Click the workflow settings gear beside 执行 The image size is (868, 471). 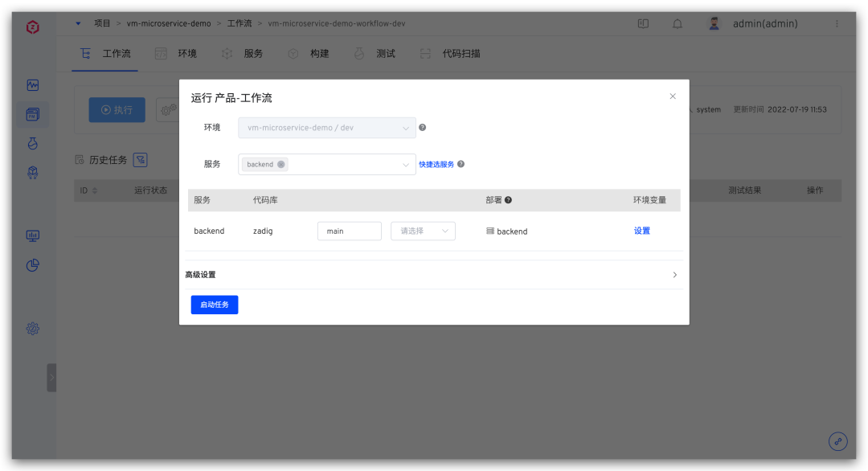(x=168, y=110)
